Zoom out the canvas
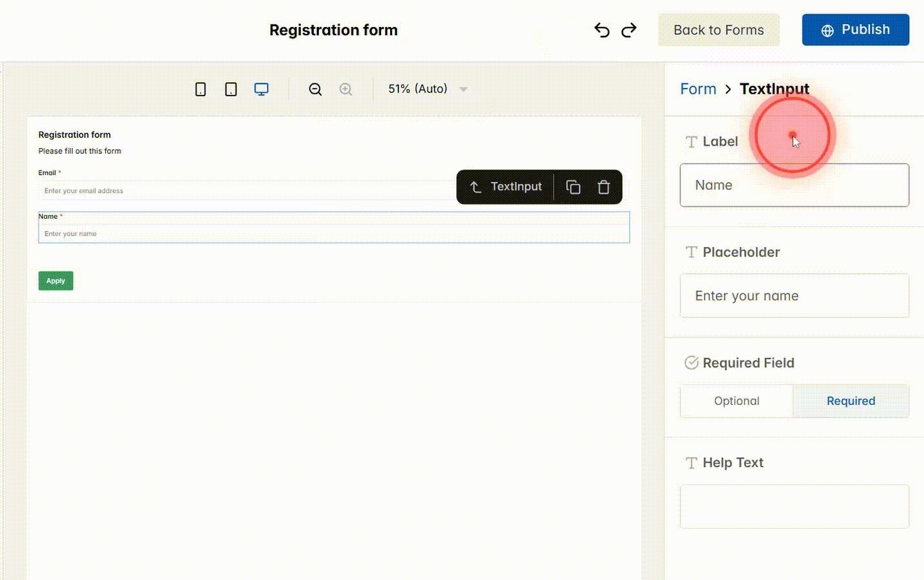Viewport: 924px width, 580px height. pyautogui.click(x=315, y=89)
